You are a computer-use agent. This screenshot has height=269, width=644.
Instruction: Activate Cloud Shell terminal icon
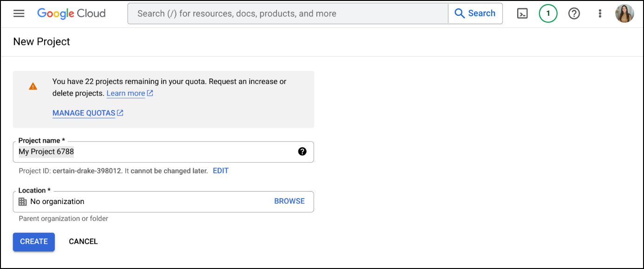522,13
